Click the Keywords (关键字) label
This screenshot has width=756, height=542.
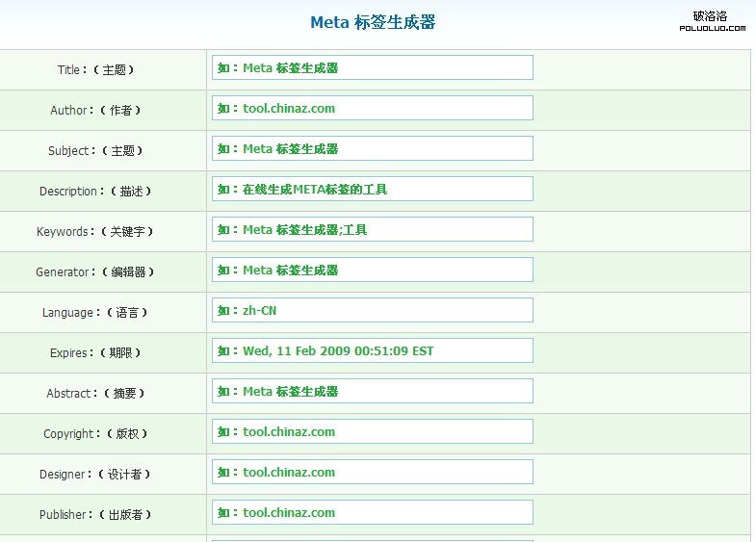[x=95, y=232]
